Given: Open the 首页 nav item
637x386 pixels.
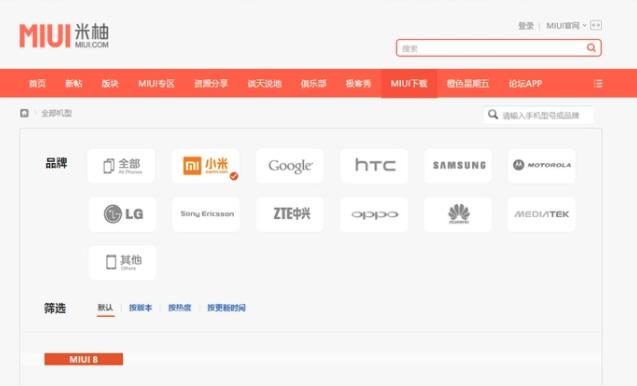Looking at the screenshot, I should 37,83.
